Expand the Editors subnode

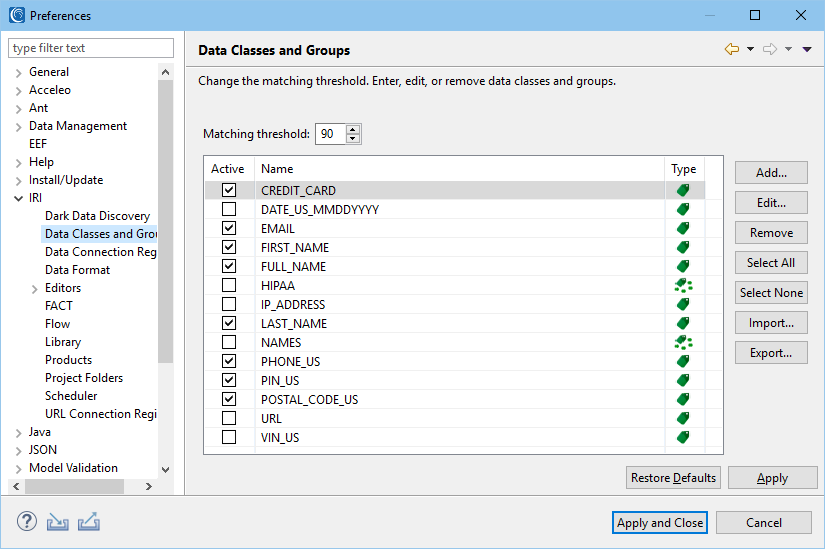pyautogui.click(x=35, y=288)
